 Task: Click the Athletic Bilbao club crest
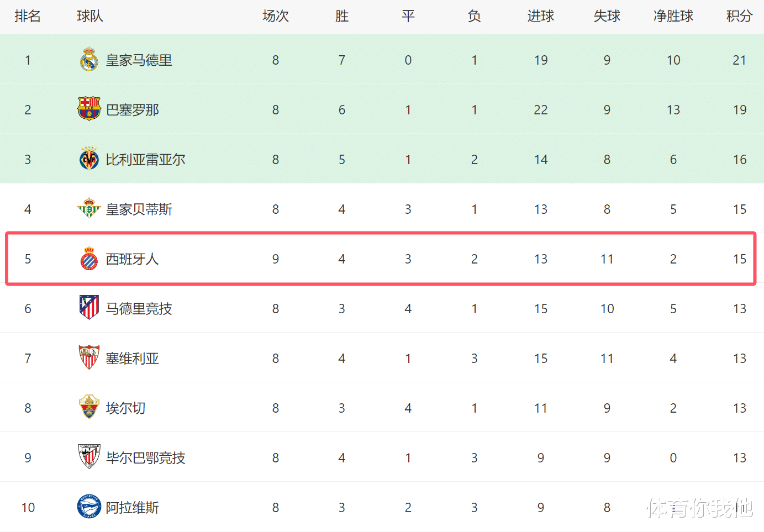(89, 457)
